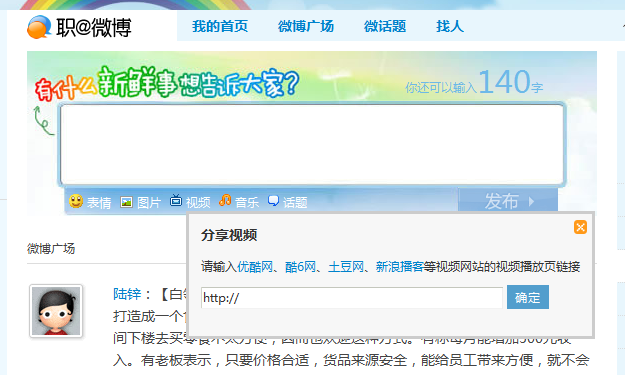Click the 图片 image upload icon
This screenshot has width=625, height=375.
click(126, 202)
